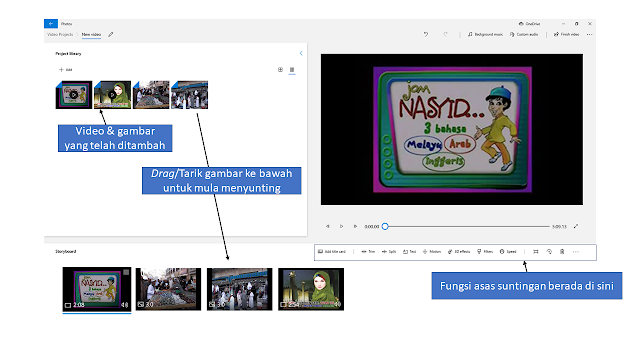Click the delete clip trash icon

pyautogui.click(x=562, y=252)
